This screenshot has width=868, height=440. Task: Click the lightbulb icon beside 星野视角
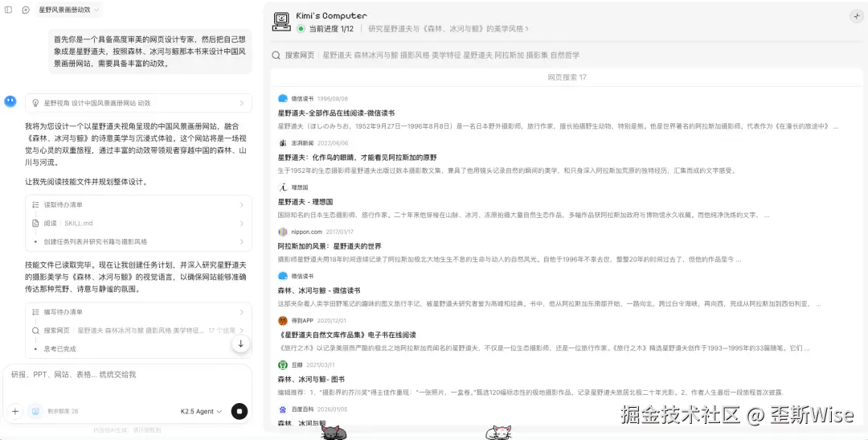click(x=36, y=103)
